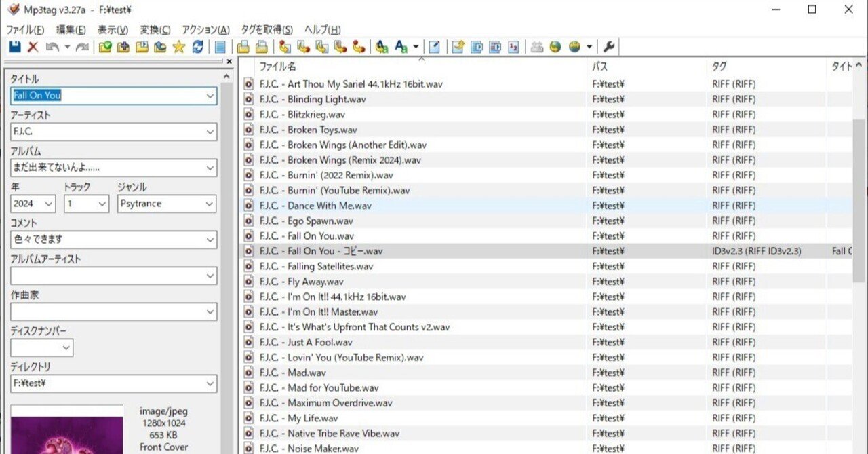Remove tag using the red X icon
The height and width of the screenshot is (454, 868).
tap(33, 47)
